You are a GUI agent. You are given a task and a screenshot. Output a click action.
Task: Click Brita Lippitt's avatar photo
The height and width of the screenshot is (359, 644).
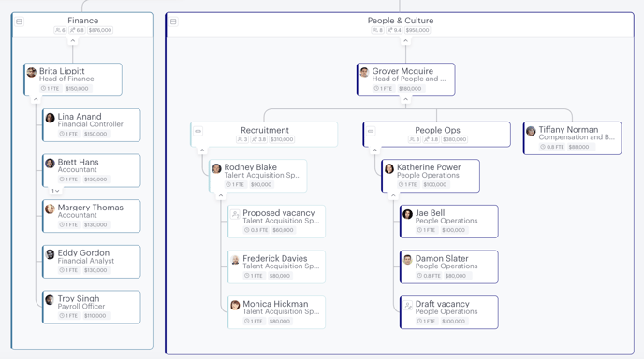(32, 73)
